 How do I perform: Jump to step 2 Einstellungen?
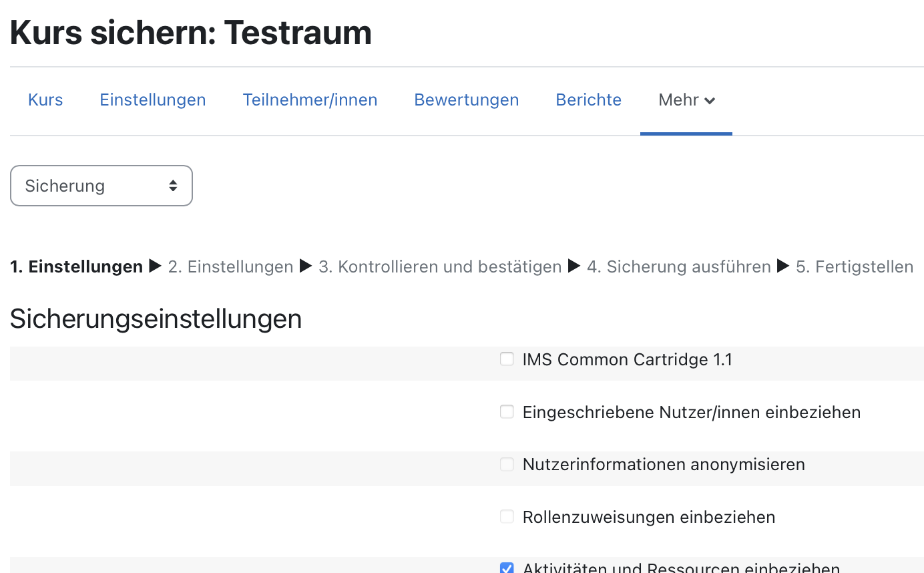(x=230, y=266)
